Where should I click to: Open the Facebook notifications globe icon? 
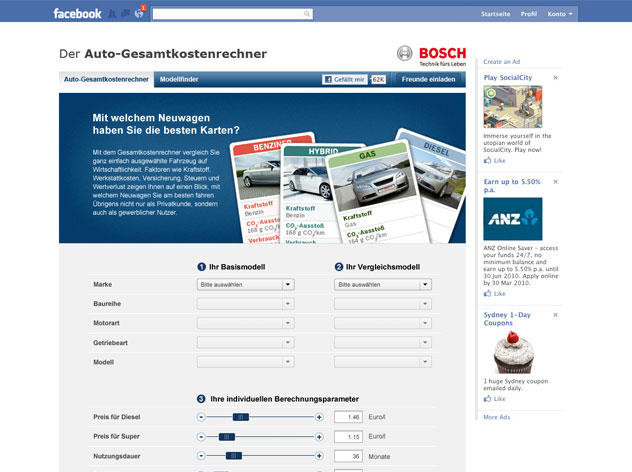[x=138, y=14]
